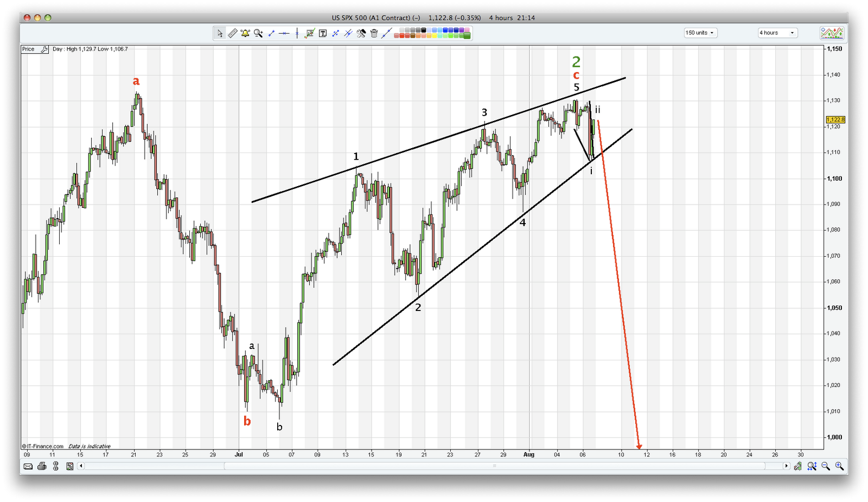Toggle the magnify zoom tool in toolbar
Viewport: 868px width, 502px height.
(258, 33)
